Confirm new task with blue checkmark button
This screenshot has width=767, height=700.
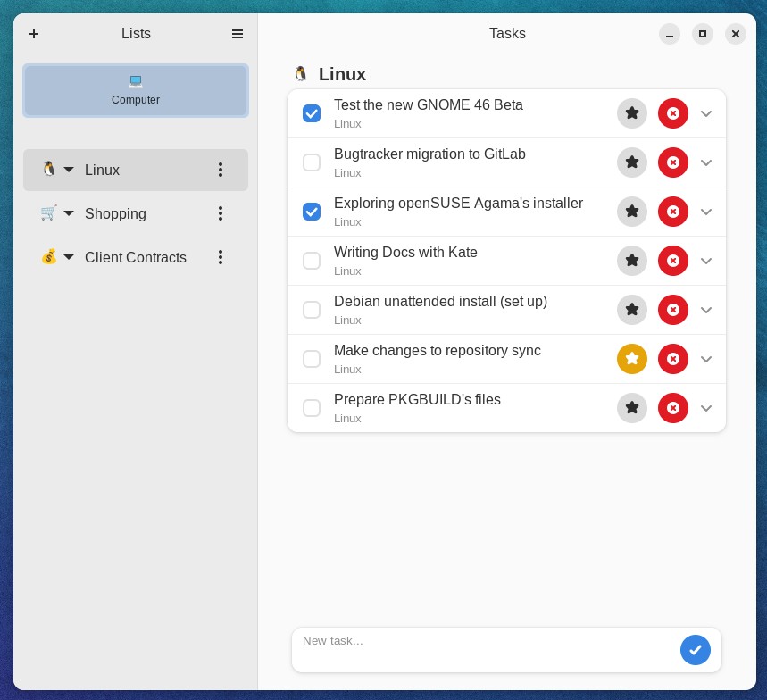(695, 650)
